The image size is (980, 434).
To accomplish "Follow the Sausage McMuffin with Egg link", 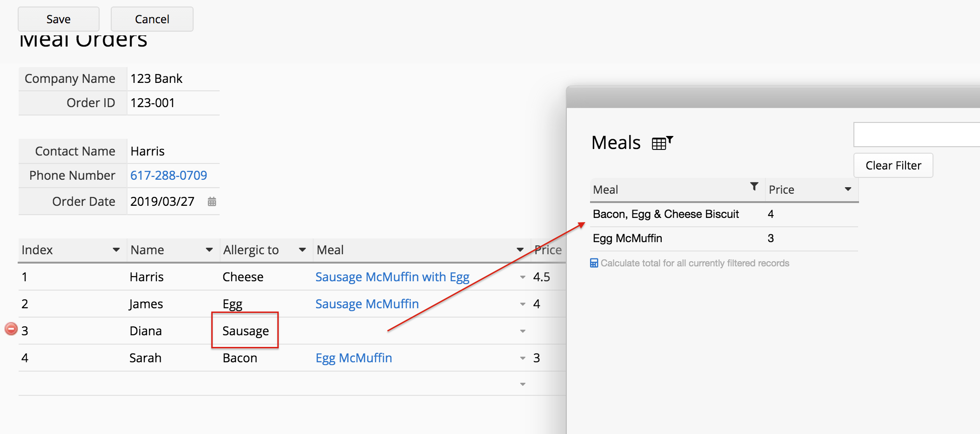I will coord(392,277).
